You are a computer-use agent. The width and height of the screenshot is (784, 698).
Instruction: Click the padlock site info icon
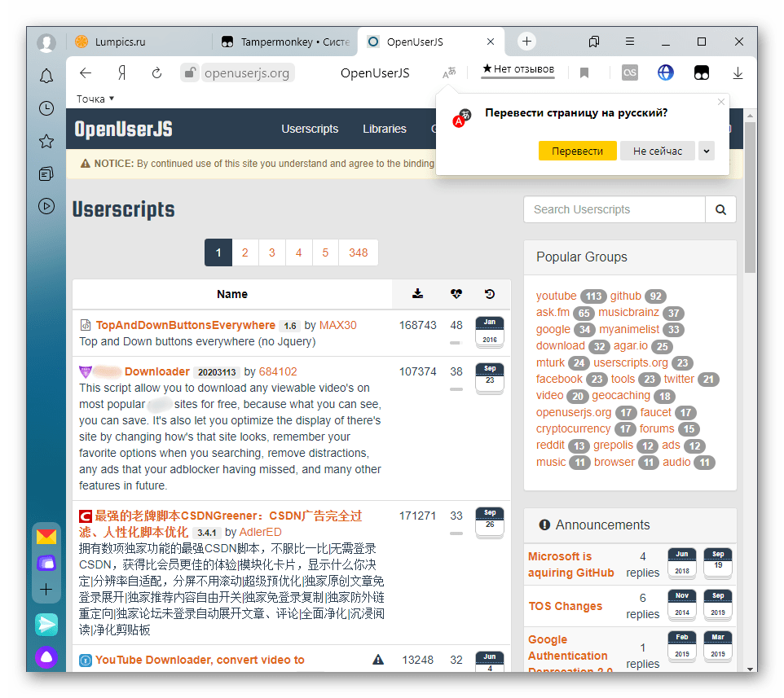190,73
